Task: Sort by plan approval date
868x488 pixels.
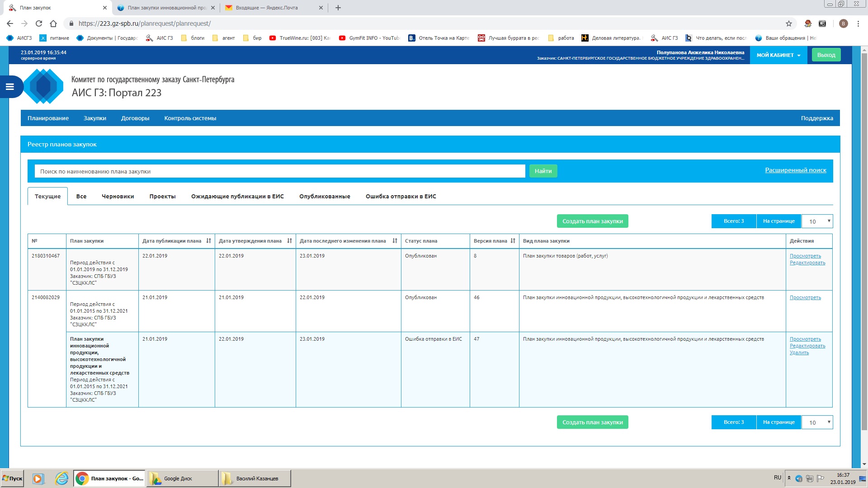Action: [289, 241]
